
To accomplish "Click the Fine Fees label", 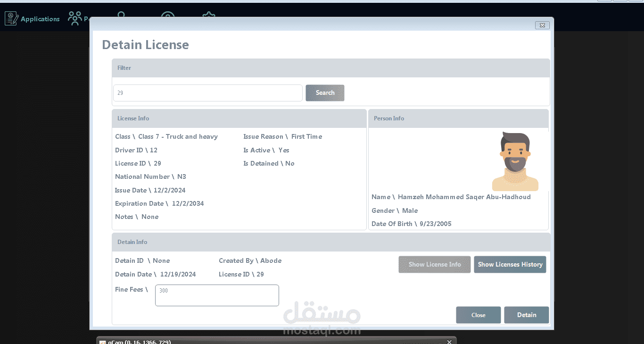I will coord(132,290).
